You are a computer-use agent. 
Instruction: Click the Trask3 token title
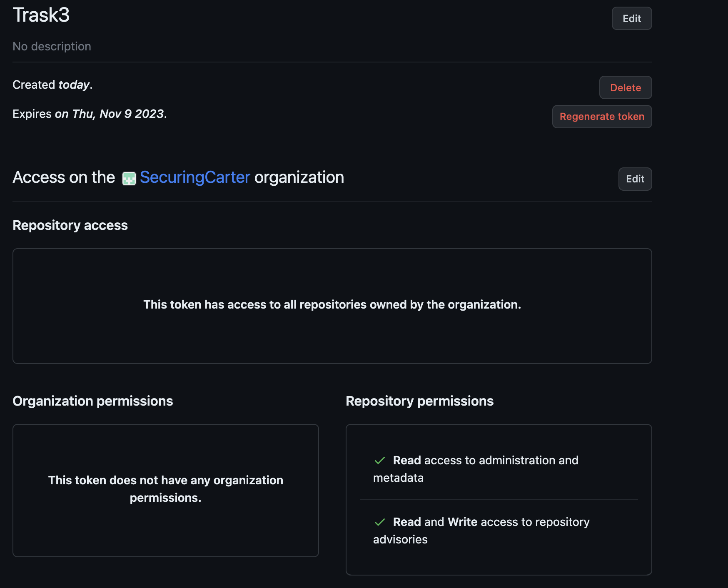(x=41, y=15)
